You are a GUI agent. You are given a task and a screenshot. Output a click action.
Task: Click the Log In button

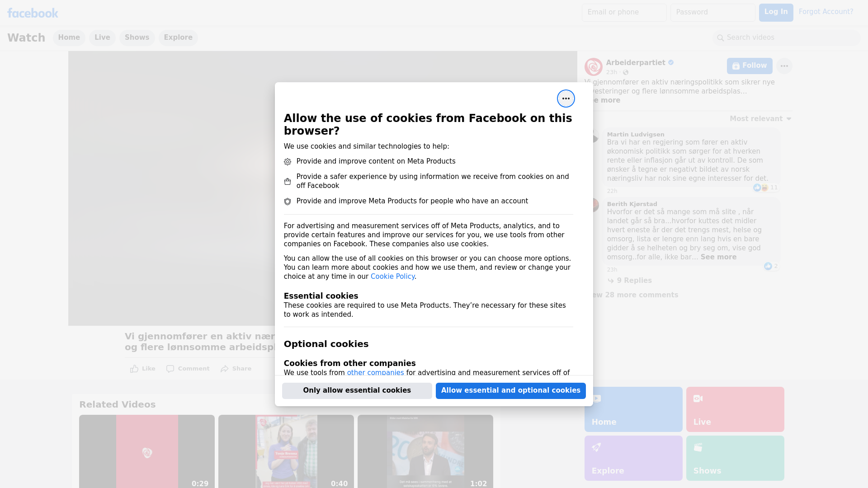776,12
